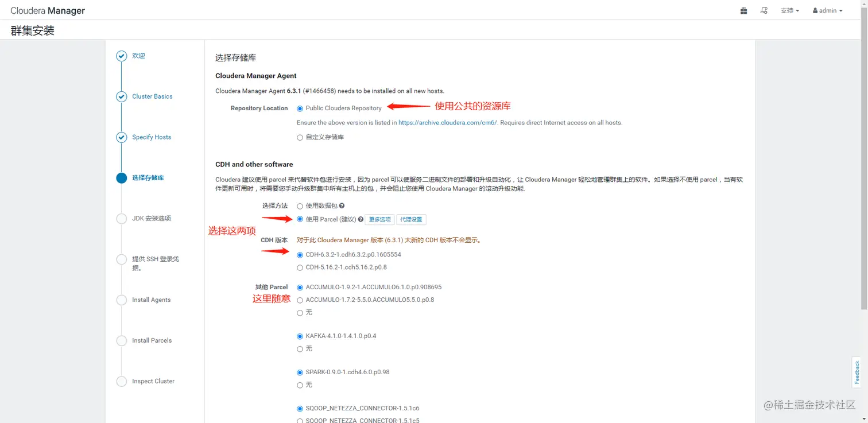Select ACCUMULO-1.7.2-5.5.0 parcel option
868x423 pixels.
[300, 300]
